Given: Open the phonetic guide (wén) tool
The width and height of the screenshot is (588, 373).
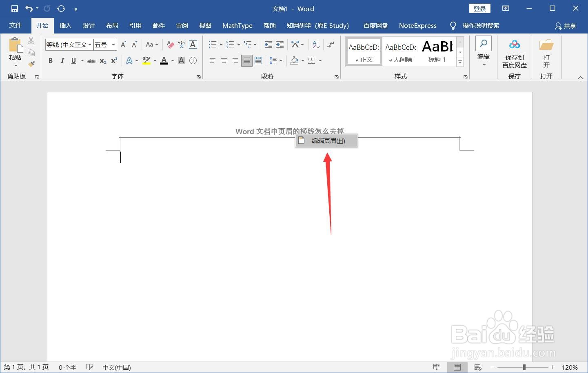Looking at the screenshot, I should click(x=182, y=45).
